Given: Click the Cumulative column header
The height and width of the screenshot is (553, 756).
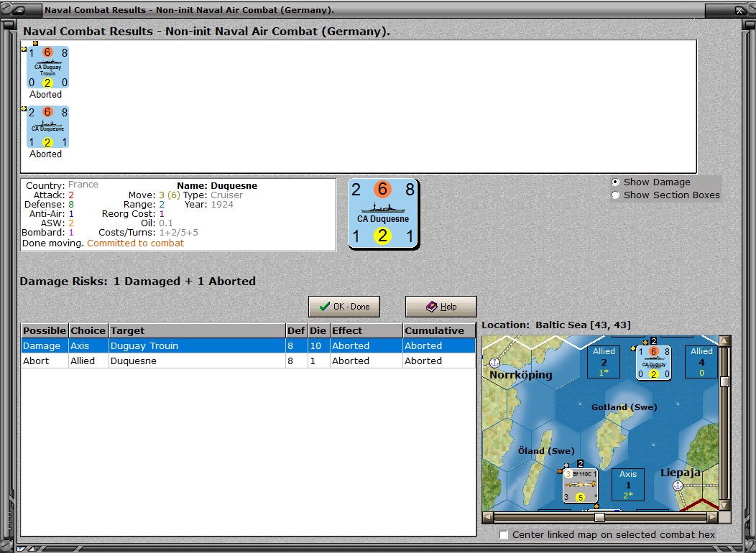Looking at the screenshot, I should pyautogui.click(x=439, y=330).
